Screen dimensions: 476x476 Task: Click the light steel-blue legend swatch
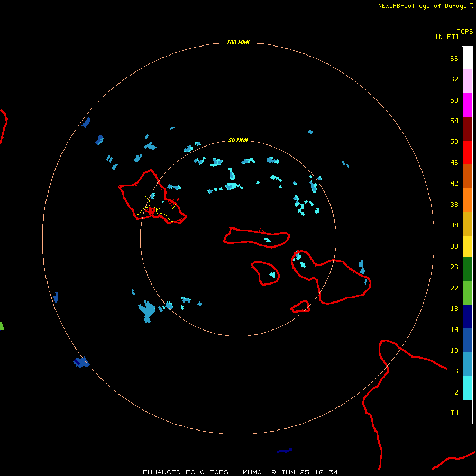pyautogui.click(x=467, y=363)
